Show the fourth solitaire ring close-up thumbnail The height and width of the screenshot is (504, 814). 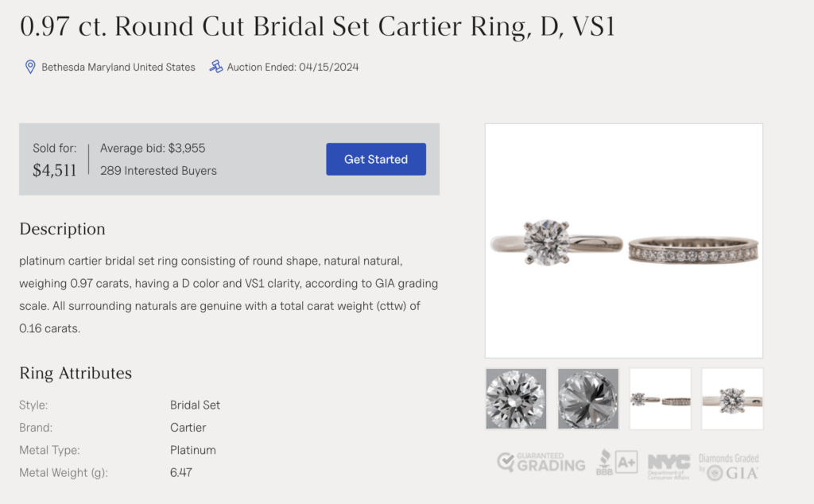click(x=731, y=398)
